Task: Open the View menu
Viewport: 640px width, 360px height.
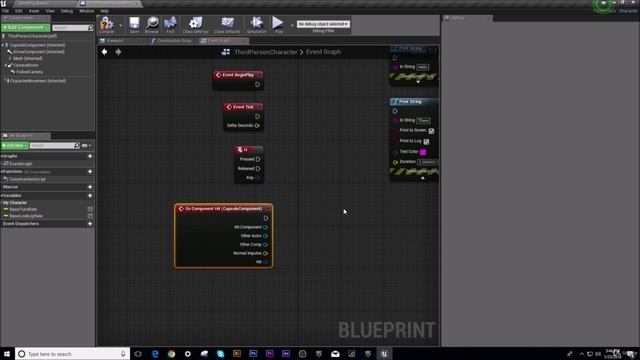Action: pos(50,11)
